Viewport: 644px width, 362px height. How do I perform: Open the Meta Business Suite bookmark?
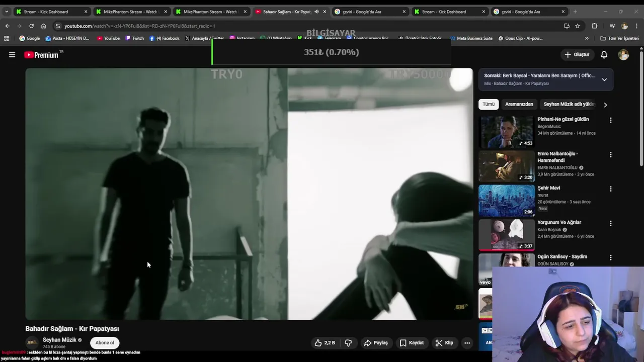(471, 38)
